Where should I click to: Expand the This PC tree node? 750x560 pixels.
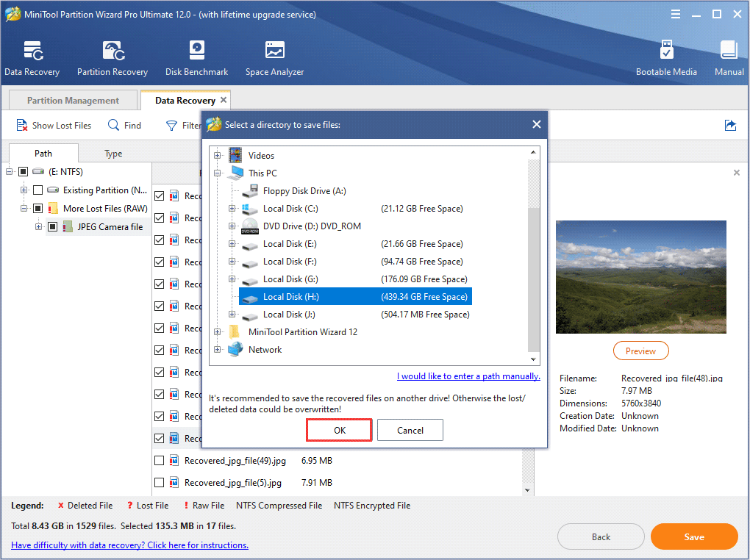click(x=217, y=173)
